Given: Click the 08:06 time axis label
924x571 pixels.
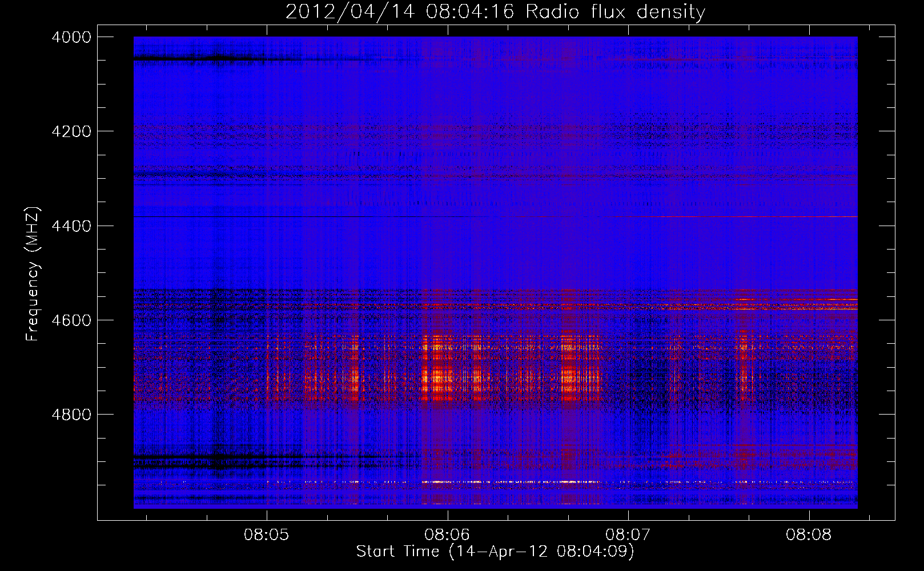Looking at the screenshot, I should (x=447, y=535).
